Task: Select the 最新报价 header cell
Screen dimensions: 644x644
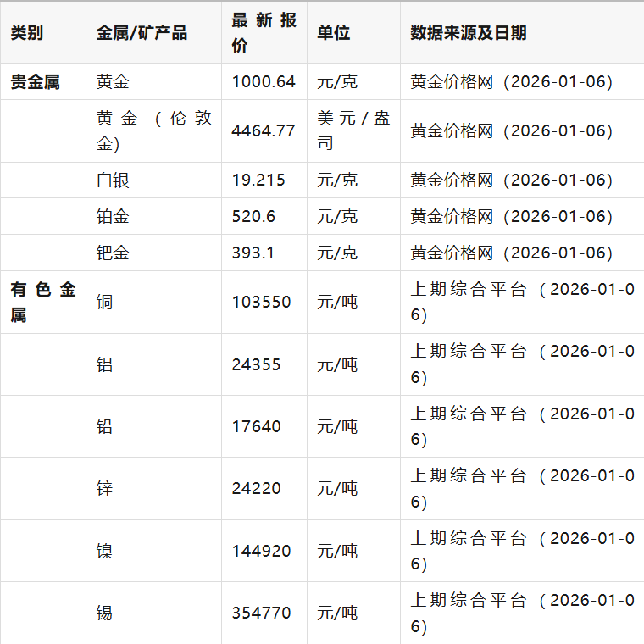Action: [264, 33]
